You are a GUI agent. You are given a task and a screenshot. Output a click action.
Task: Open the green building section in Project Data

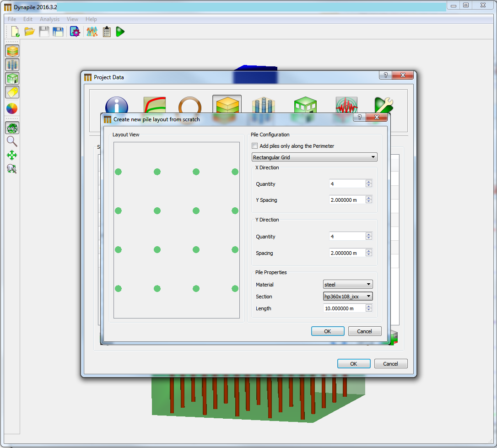point(305,105)
